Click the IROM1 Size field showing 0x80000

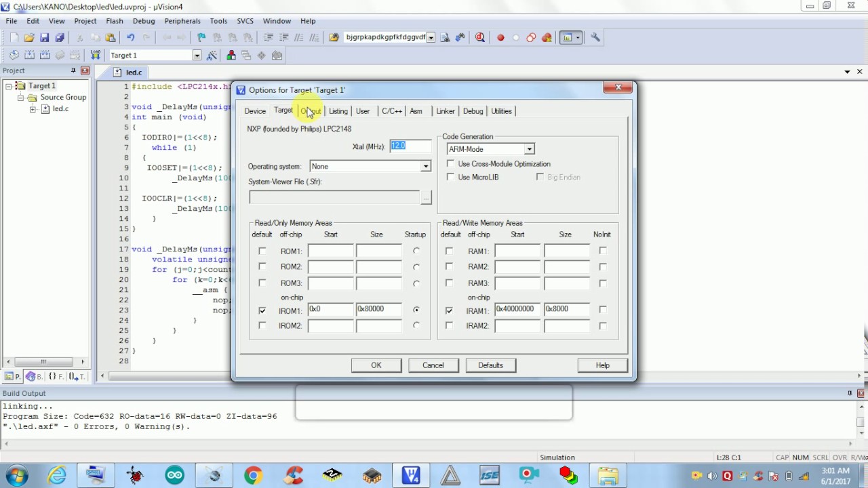[x=379, y=309]
